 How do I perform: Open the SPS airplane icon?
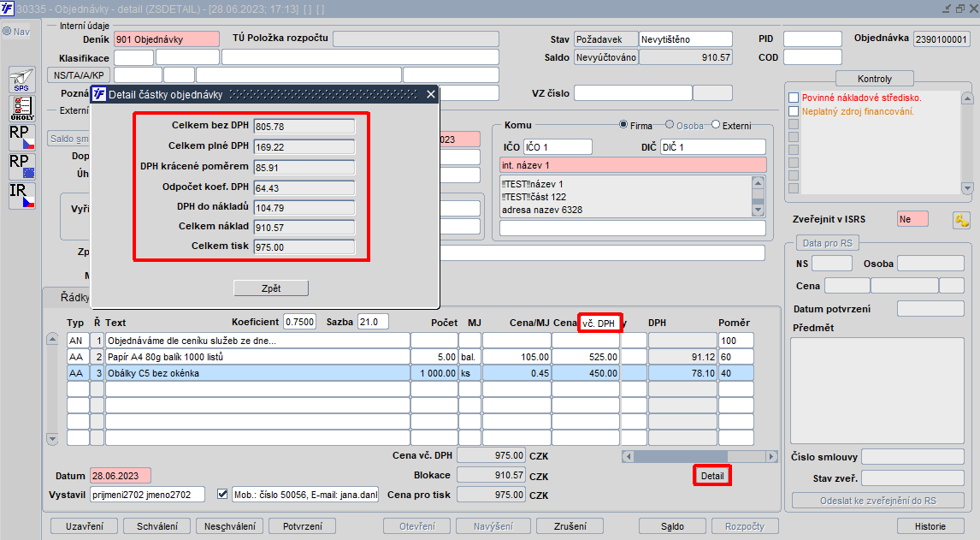(x=21, y=80)
